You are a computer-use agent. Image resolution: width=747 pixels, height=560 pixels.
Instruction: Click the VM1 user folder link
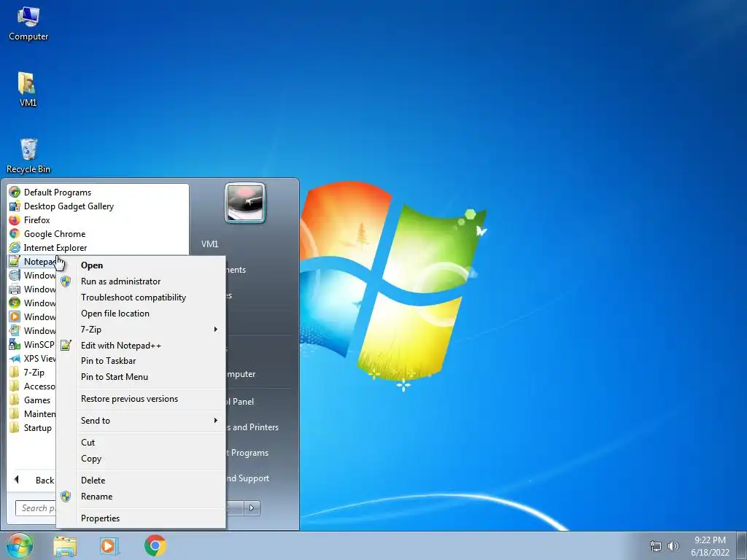click(x=209, y=244)
